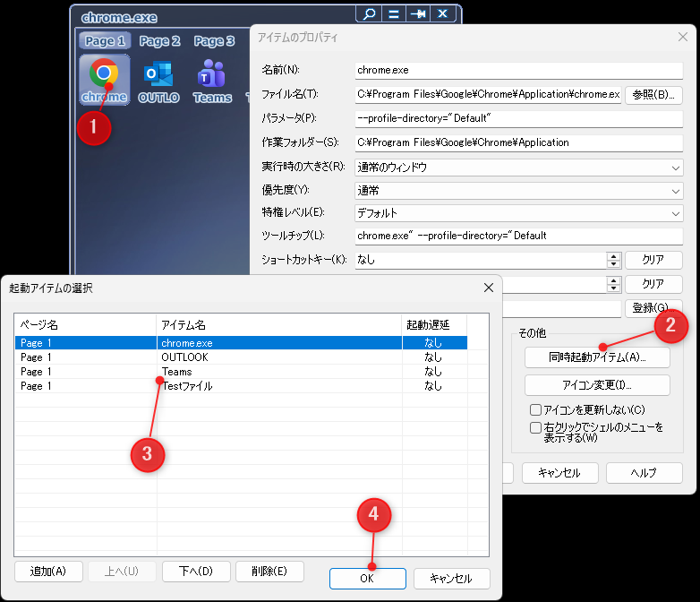Click the 同時起動アイテム button
Image resolution: width=700 pixels, height=602 pixels.
[x=596, y=357]
